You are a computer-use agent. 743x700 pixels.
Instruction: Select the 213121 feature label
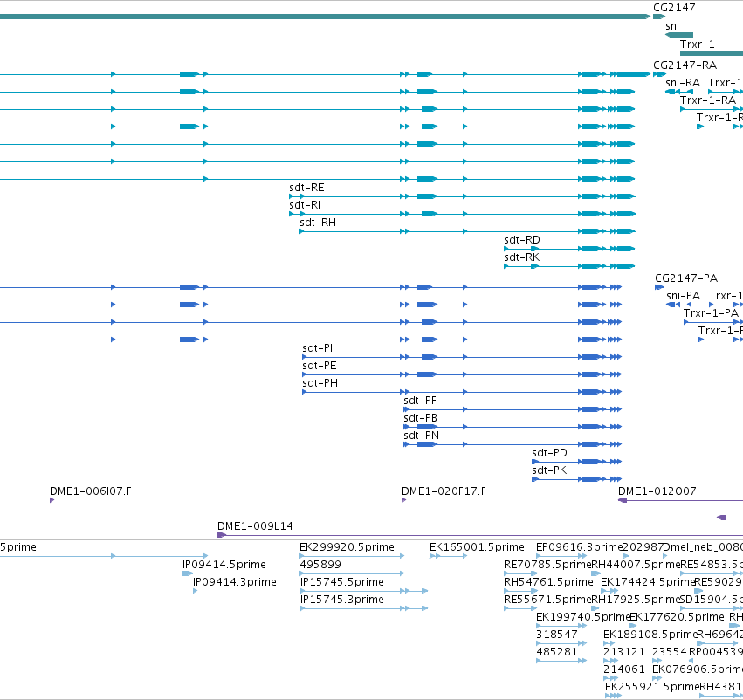click(624, 653)
